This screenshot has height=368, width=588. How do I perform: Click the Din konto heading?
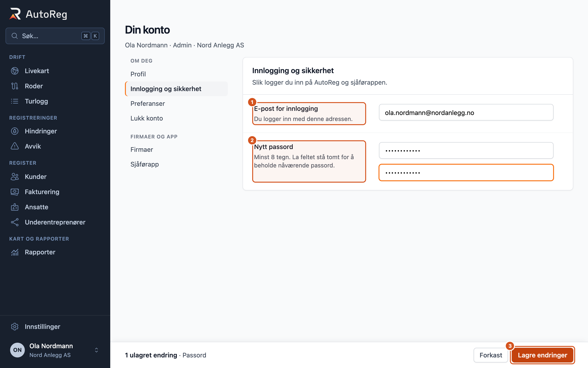click(x=147, y=30)
